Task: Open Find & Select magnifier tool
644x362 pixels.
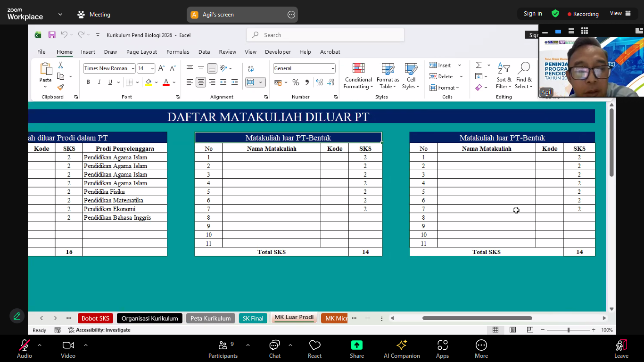Action: [x=524, y=75]
